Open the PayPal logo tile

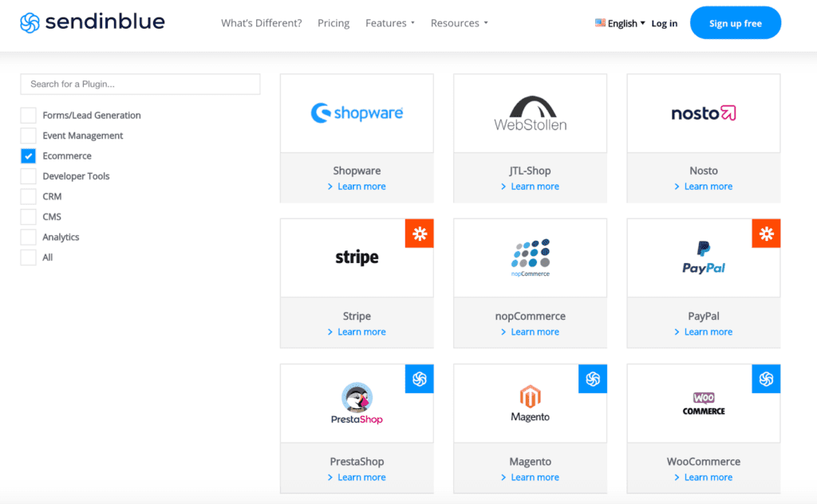click(704, 258)
